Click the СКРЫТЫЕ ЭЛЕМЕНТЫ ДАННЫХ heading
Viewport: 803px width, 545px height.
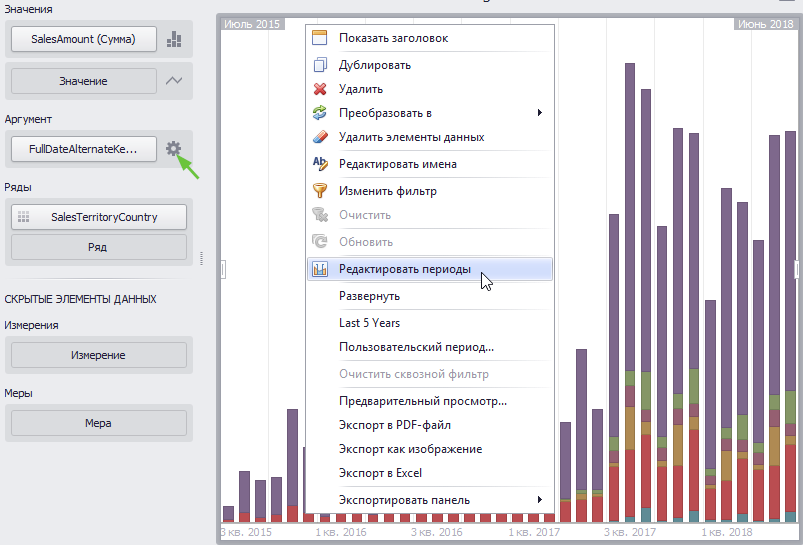[x=80, y=299]
